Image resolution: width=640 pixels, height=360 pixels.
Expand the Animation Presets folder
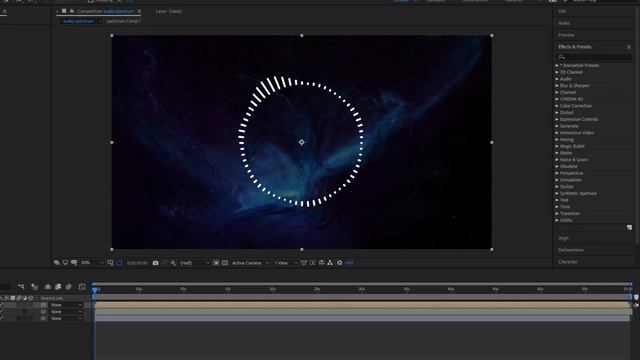click(x=557, y=65)
